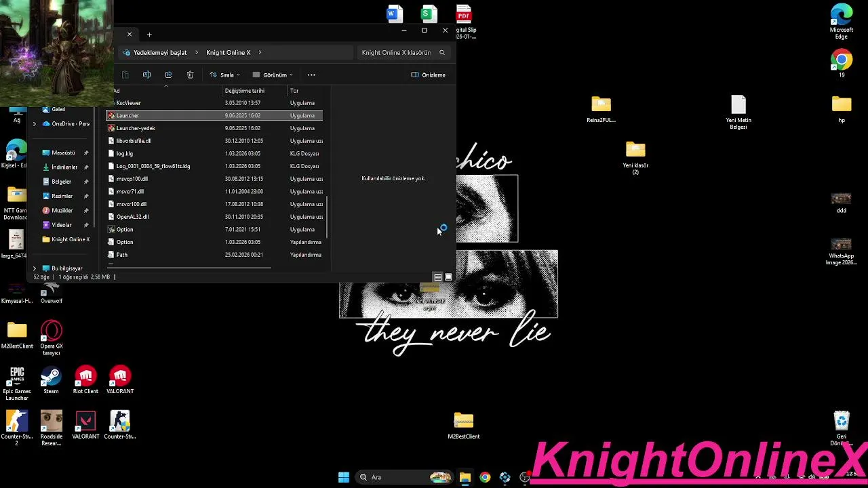Screen dimensions: 868x488
Task: Expand chevron after Knight Online X breadcrumb
Action: point(260,52)
